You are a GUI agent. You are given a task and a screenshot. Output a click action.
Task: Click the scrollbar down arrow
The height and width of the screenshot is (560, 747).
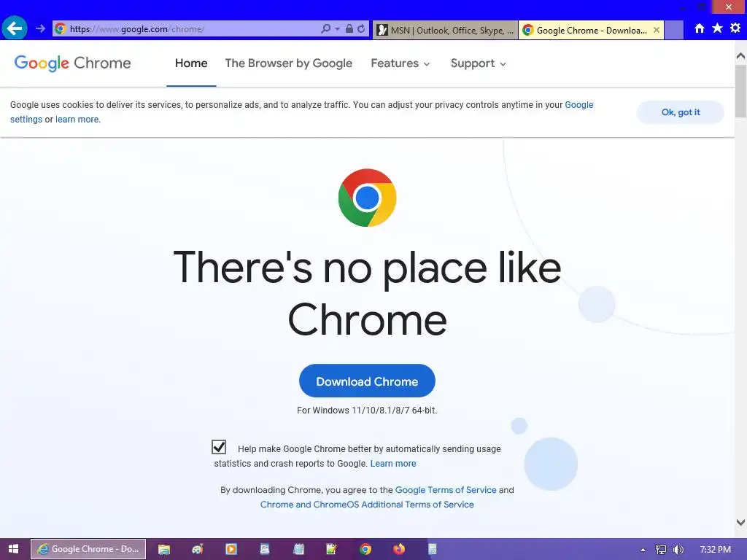pyautogui.click(x=740, y=522)
